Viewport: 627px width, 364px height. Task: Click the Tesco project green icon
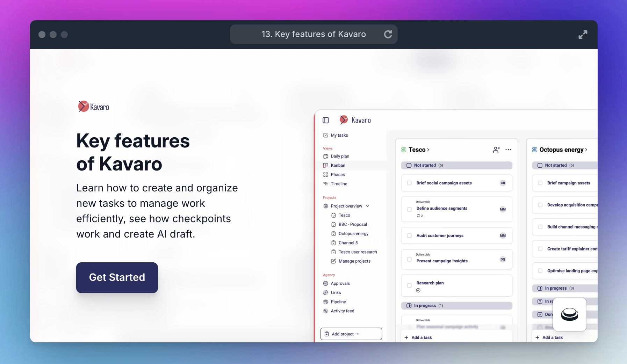(x=404, y=150)
